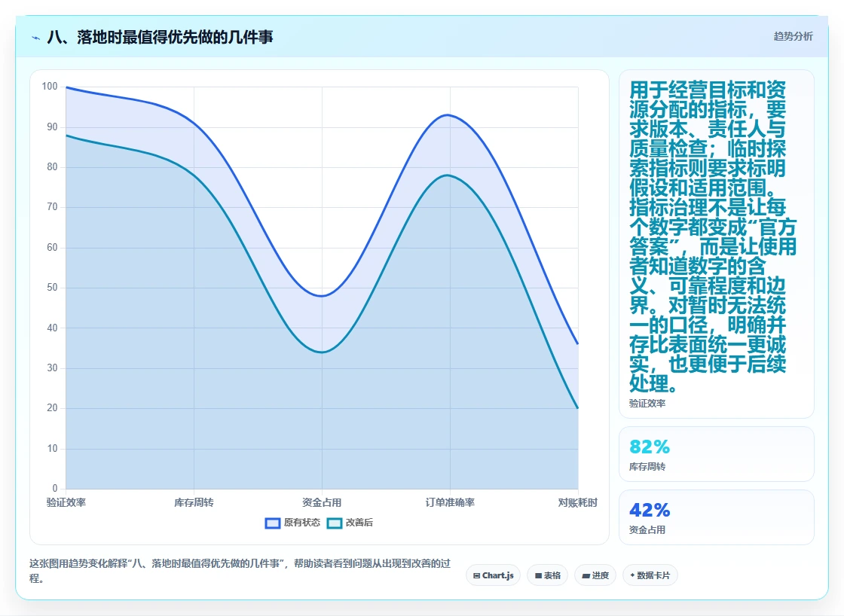Click the 资金占用 x-axis label
The width and height of the screenshot is (844, 616).
coord(322,502)
